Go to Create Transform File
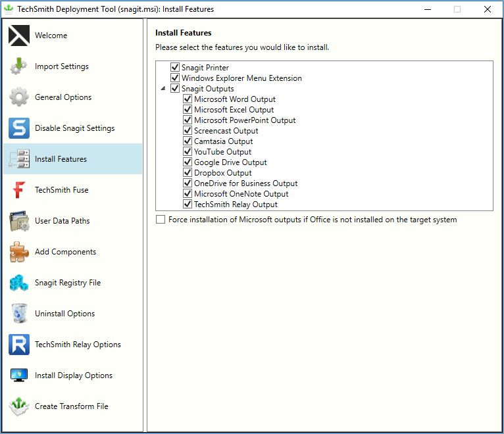The width and height of the screenshot is (504, 434). pyautogui.click(x=72, y=406)
